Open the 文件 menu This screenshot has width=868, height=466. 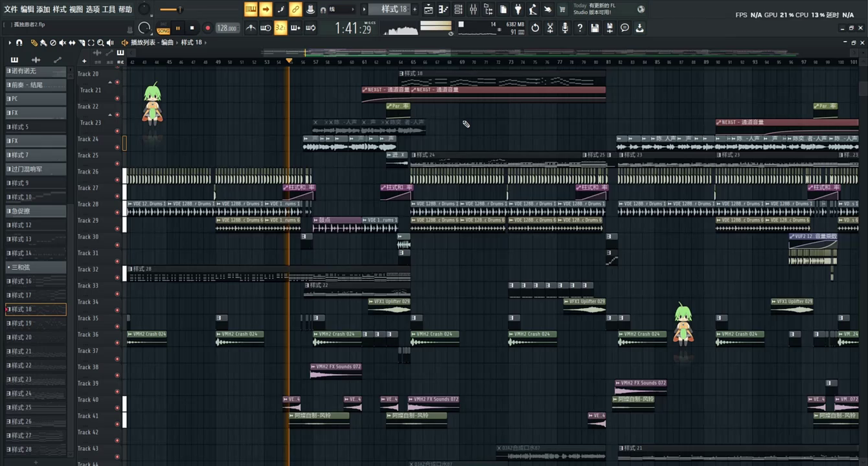(11, 10)
